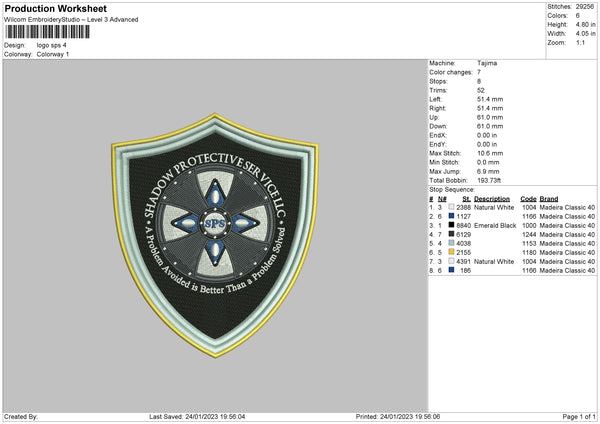Click the Down value 61.0 mm
The width and height of the screenshot is (600, 424).
(x=490, y=126)
